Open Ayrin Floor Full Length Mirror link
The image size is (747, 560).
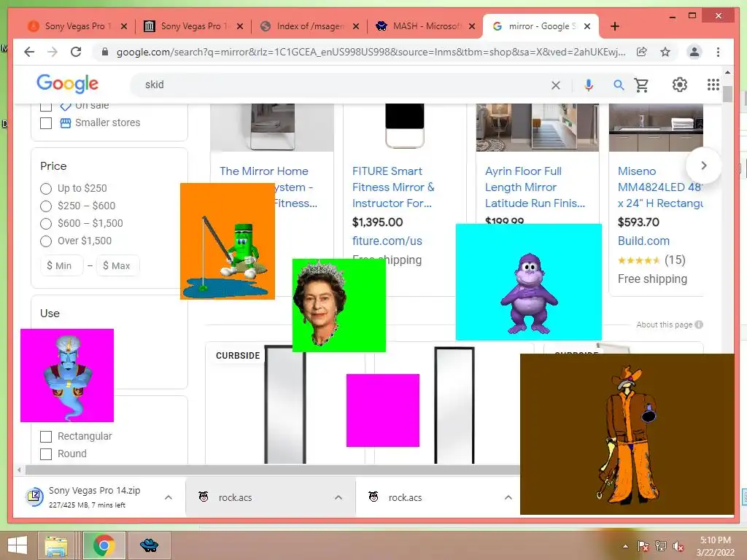pyautogui.click(x=535, y=187)
